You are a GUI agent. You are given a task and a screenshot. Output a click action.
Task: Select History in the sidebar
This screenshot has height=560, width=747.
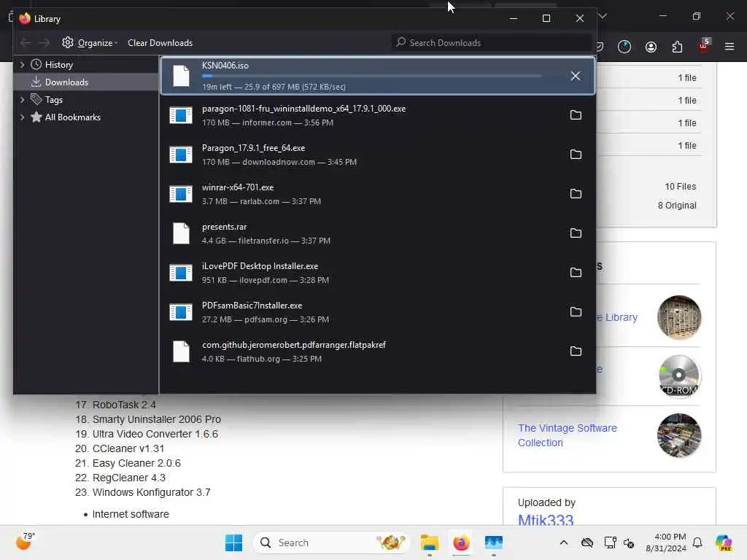[x=58, y=65]
